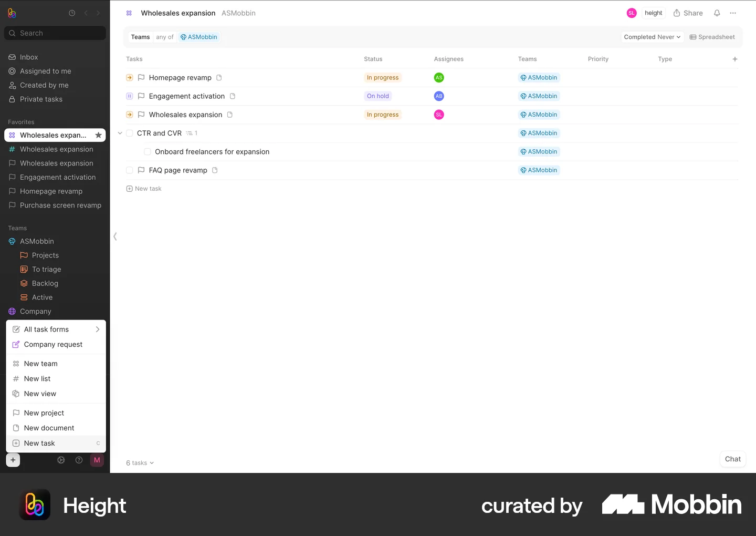Open settings gear in sidebar footer
756x536 pixels.
click(61, 460)
